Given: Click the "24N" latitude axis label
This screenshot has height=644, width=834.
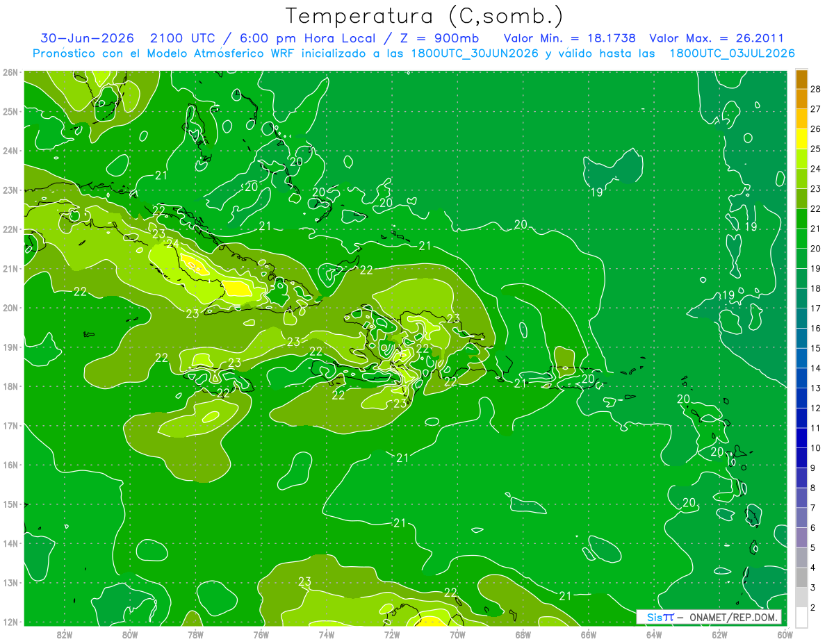Looking at the screenshot, I should 10,151.
